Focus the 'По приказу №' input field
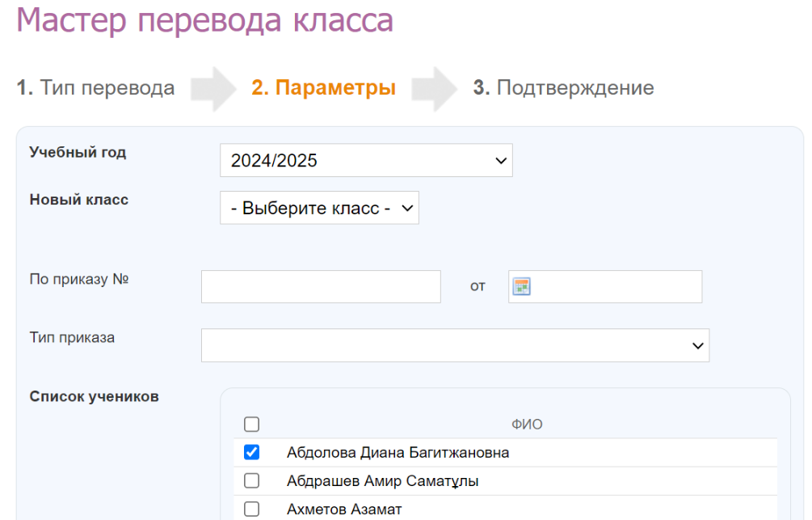The height and width of the screenshot is (520, 812). [321, 286]
